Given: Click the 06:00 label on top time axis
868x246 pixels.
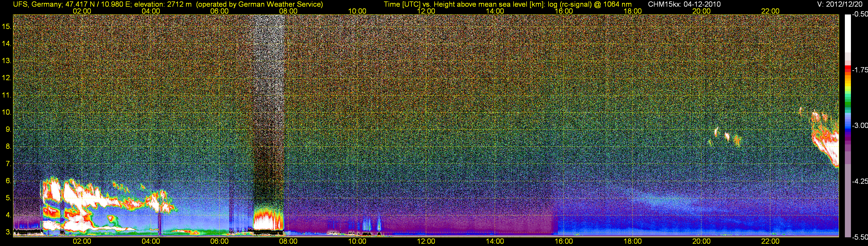Looking at the screenshot, I should pyautogui.click(x=219, y=11).
